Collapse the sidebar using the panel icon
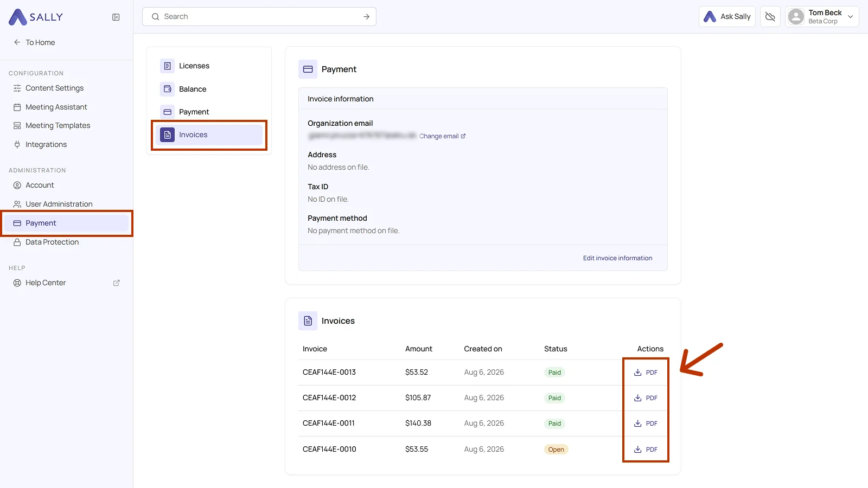 click(116, 17)
